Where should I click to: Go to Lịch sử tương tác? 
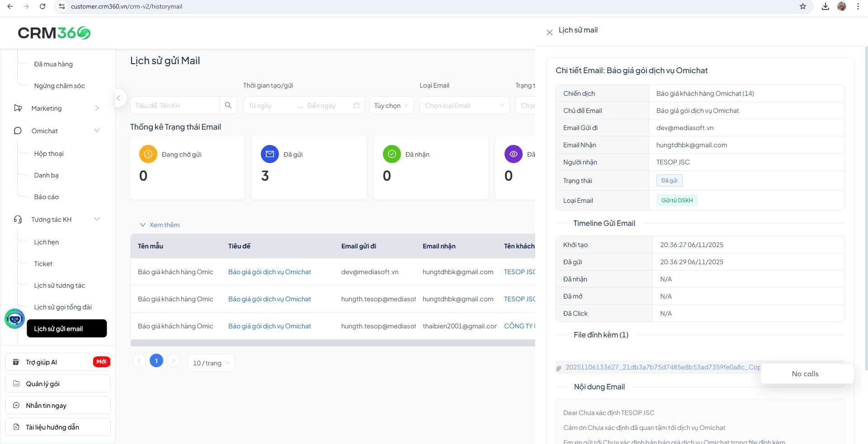(x=59, y=285)
